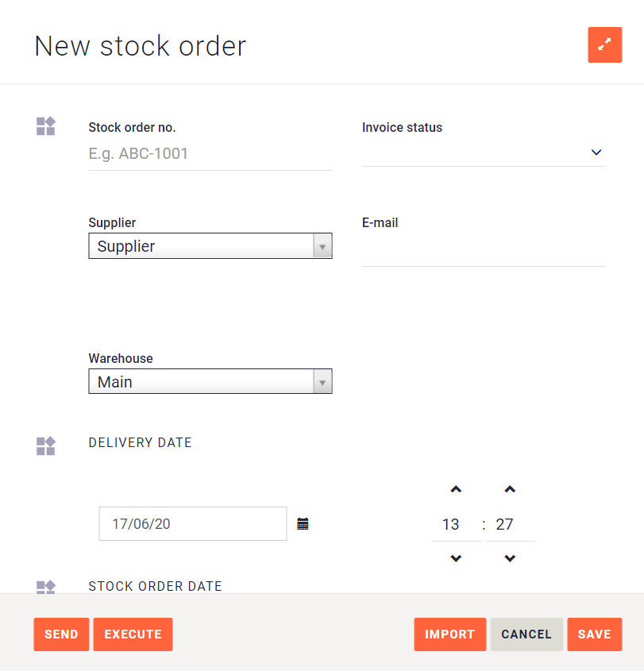This screenshot has height=671, width=644.
Task: Click the section icon beside DELIVERY DATE
Action: [x=45, y=445]
